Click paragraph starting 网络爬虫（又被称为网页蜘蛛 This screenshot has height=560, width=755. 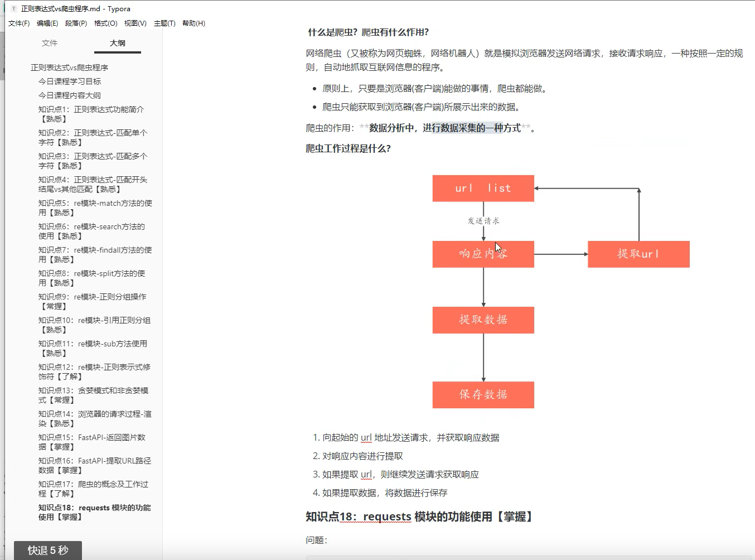[x=524, y=60]
